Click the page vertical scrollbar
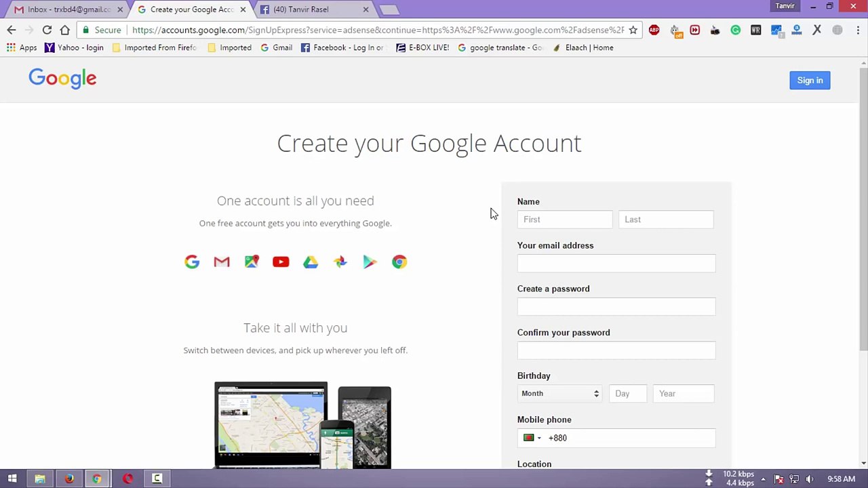This screenshot has height=488, width=868. (x=863, y=210)
